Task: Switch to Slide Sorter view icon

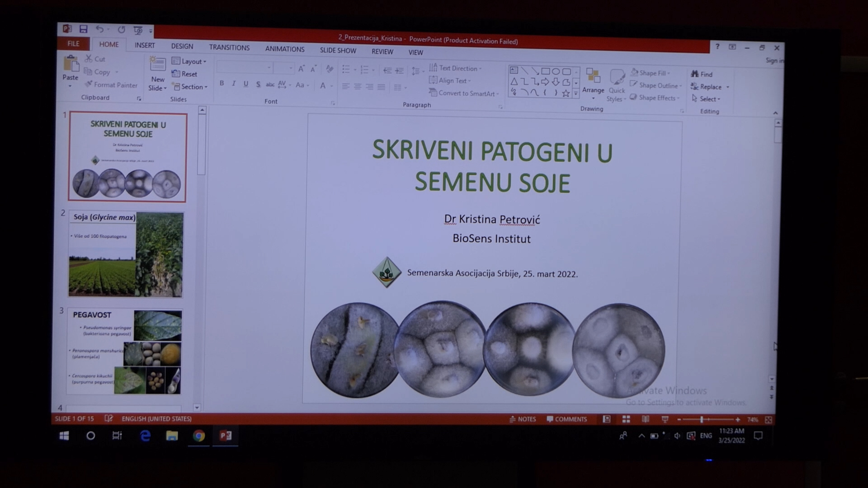Action: point(626,419)
